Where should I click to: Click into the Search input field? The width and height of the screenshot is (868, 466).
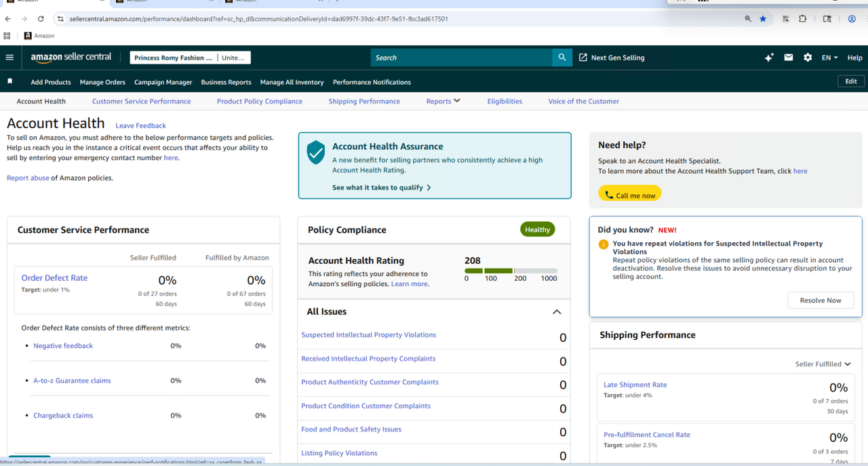tap(461, 58)
